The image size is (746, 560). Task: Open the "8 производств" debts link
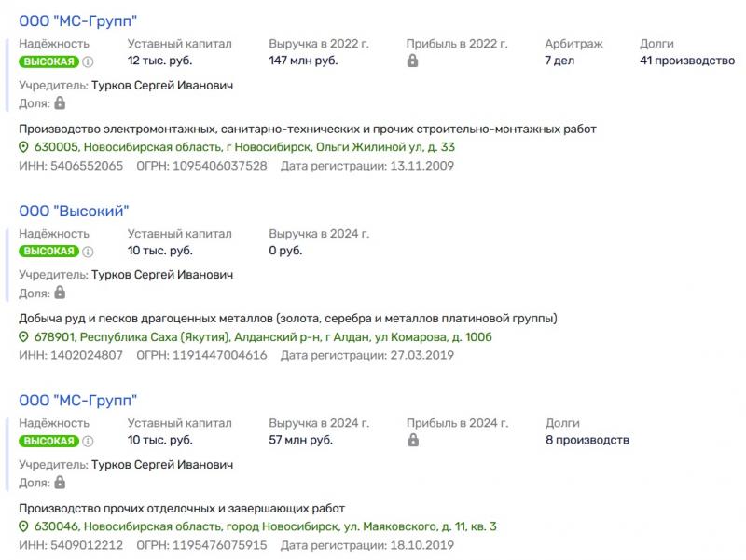coord(587,440)
